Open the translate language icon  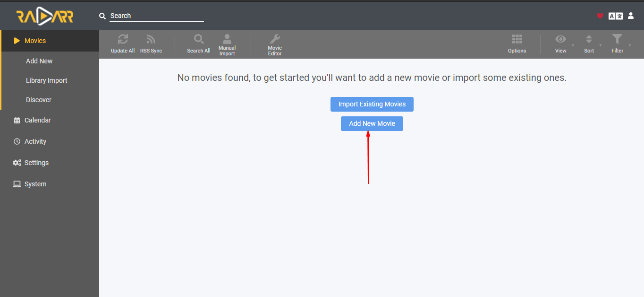click(x=615, y=16)
